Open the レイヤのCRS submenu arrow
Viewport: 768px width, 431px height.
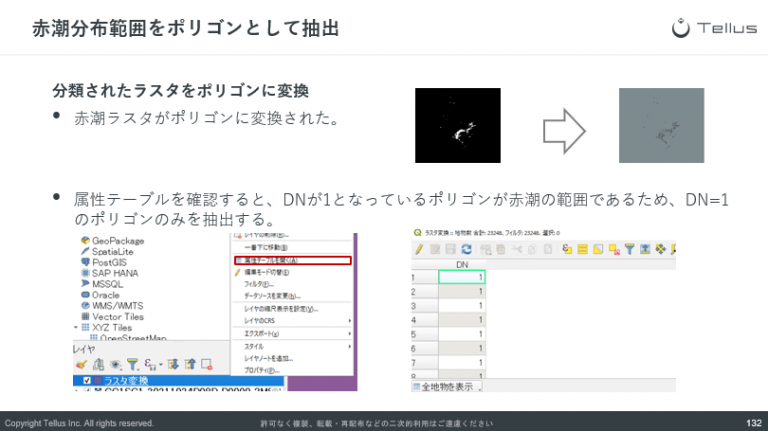coord(349,321)
